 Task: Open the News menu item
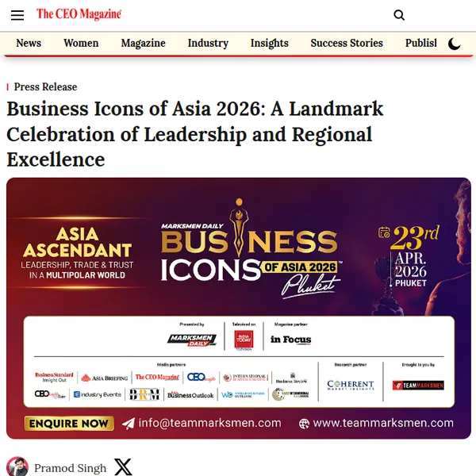tap(29, 43)
